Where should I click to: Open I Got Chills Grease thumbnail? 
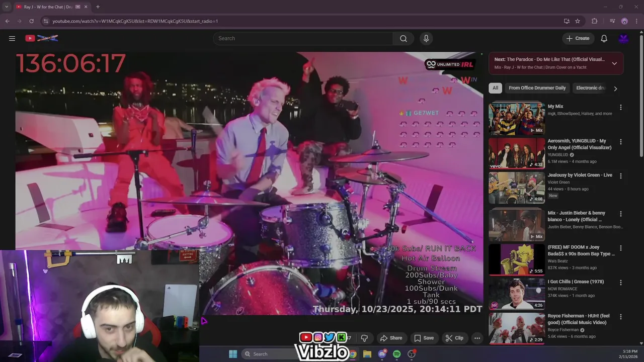517,294
